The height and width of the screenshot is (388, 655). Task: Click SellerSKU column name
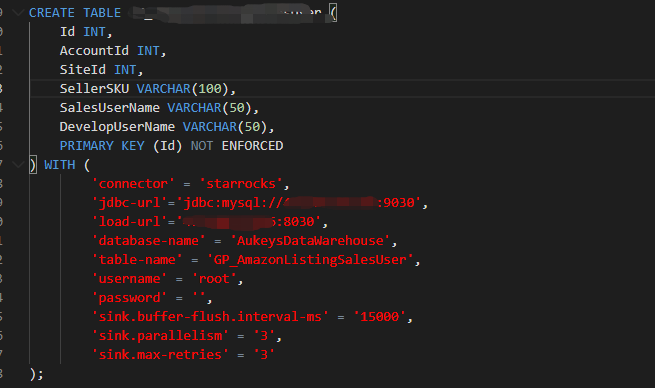[x=94, y=89]
